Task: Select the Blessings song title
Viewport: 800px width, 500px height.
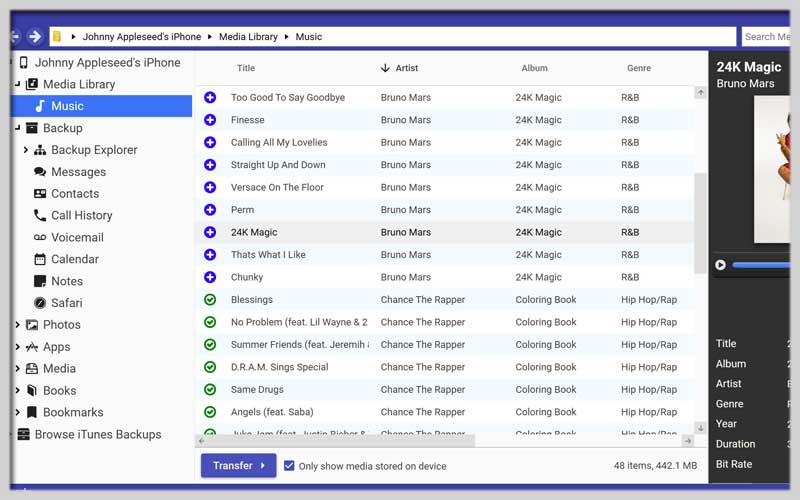Action: coord(252,299)
